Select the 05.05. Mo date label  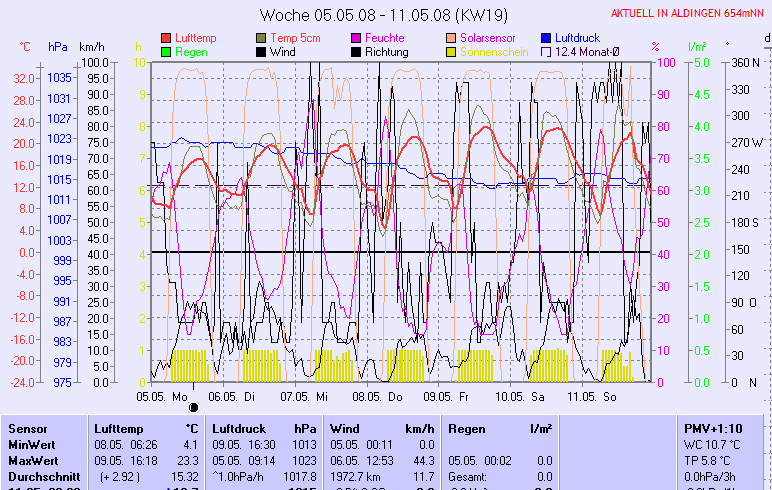point(164,396)
